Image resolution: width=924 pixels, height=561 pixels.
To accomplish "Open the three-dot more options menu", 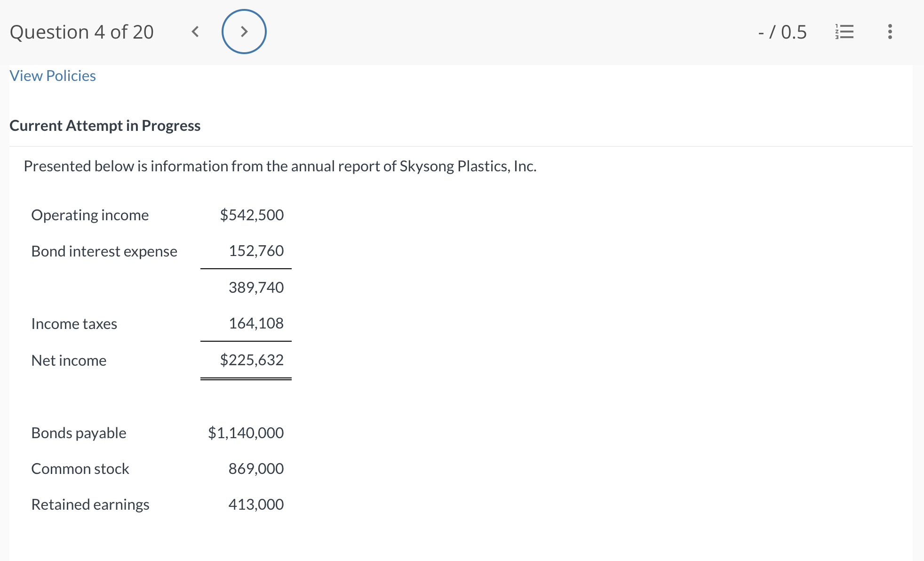I will click(x=890, y=32).
